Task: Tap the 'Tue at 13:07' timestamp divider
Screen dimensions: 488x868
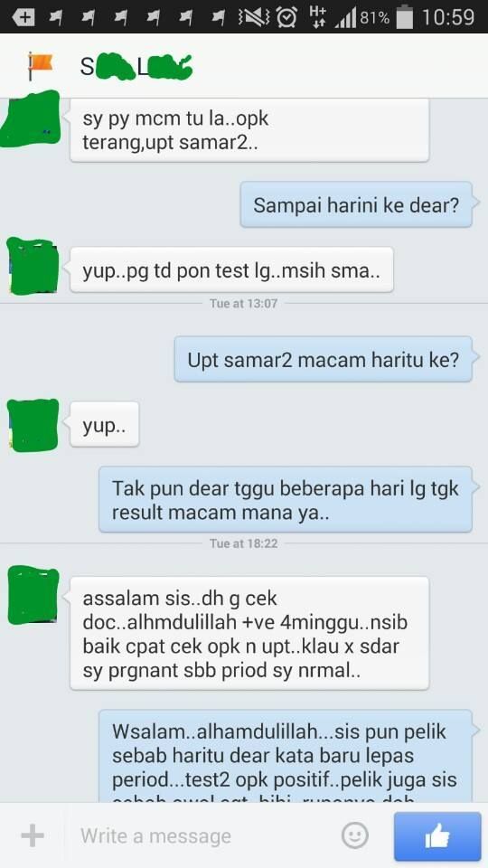Action: [243, 304]
